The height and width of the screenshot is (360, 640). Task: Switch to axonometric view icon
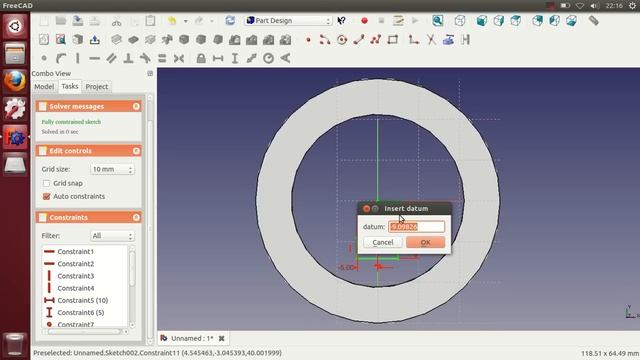click(460, 21)
